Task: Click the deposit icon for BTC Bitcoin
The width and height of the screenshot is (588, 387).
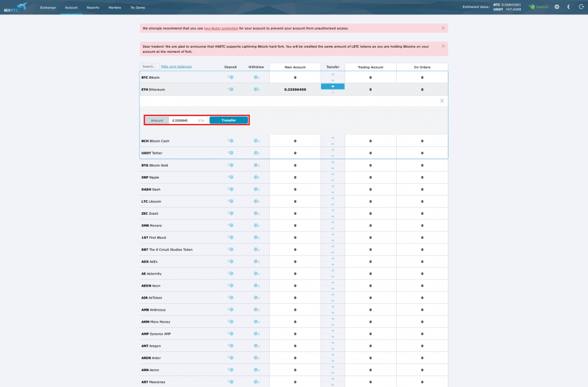Action: coord(230,78)
